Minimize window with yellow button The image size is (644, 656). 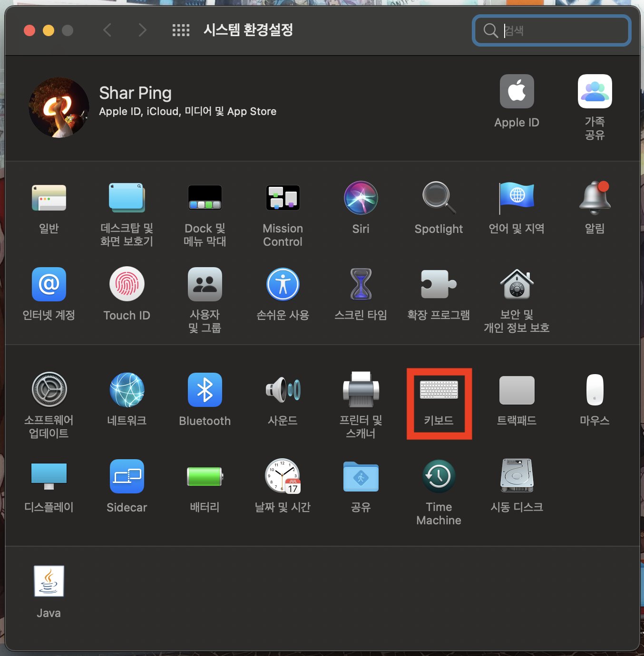coord(49,30)
